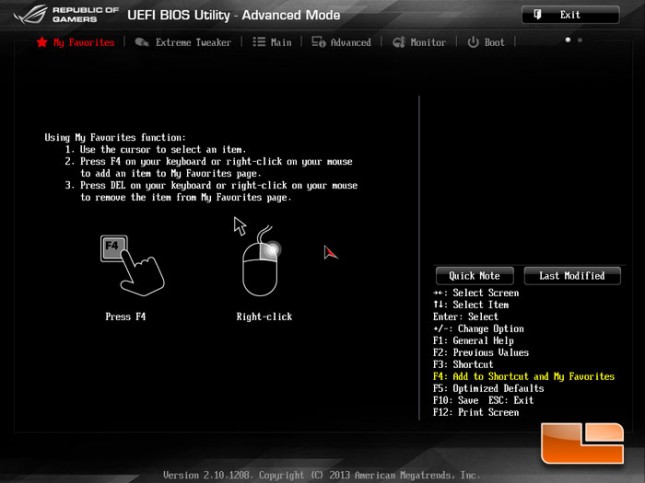Select the Monitor tab
The width and height of the screenshot is (645, 483).
click(x=419, y=42)
